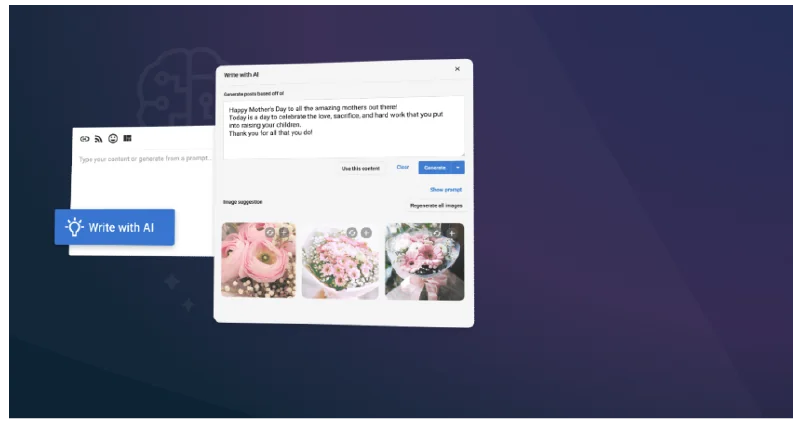Viewport: 802px width, 424px height.
Task: Click Regenerate all images button
Action: [x=436, y=205]
